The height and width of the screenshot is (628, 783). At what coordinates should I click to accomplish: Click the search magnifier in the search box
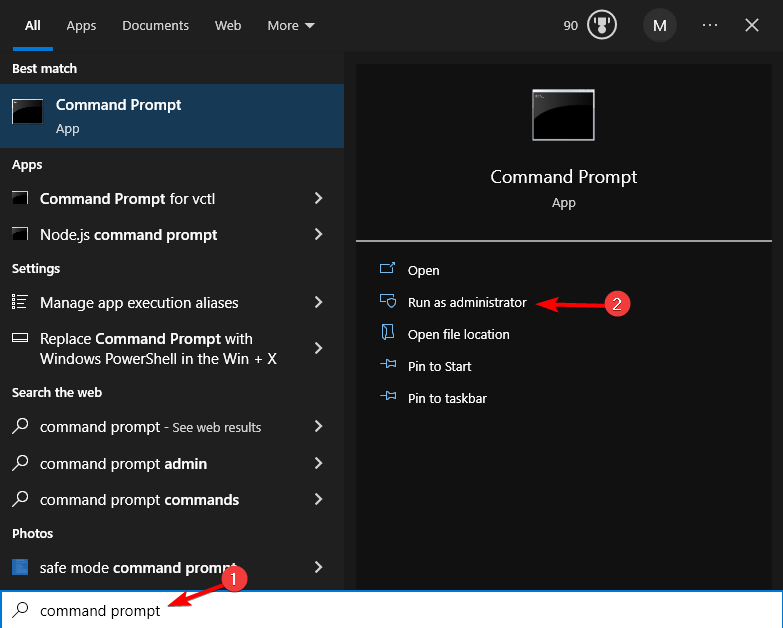pyautogui.click(x=20, y=610)
